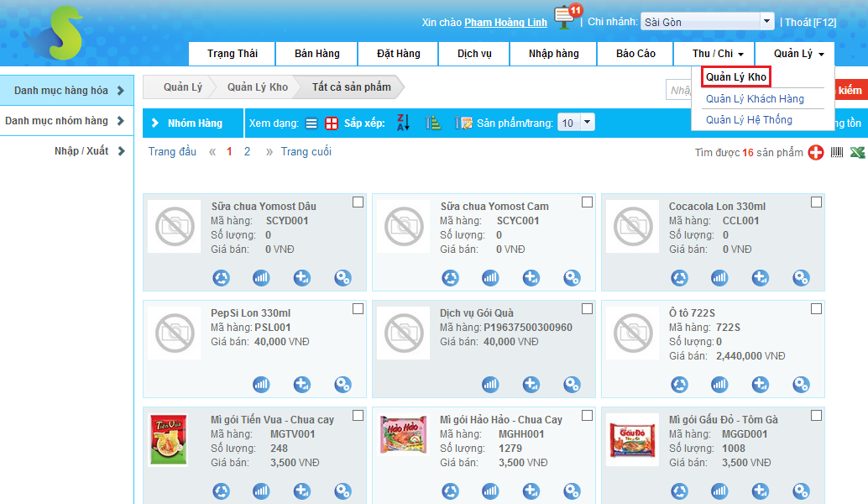The width and height of the screenshot is (868, 504).
Task: Expand the Nhóm Hàng panel
Action: (x=193, y=123)
